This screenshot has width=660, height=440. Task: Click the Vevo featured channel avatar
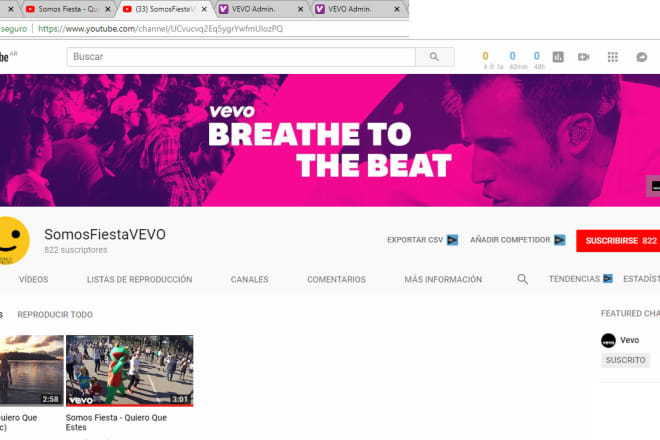(608, 340)
